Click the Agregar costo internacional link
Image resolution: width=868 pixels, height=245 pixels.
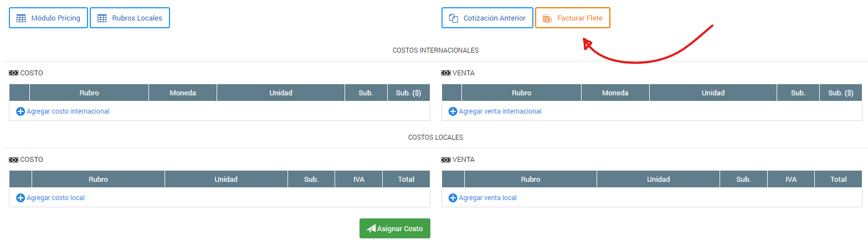[68, 111]
